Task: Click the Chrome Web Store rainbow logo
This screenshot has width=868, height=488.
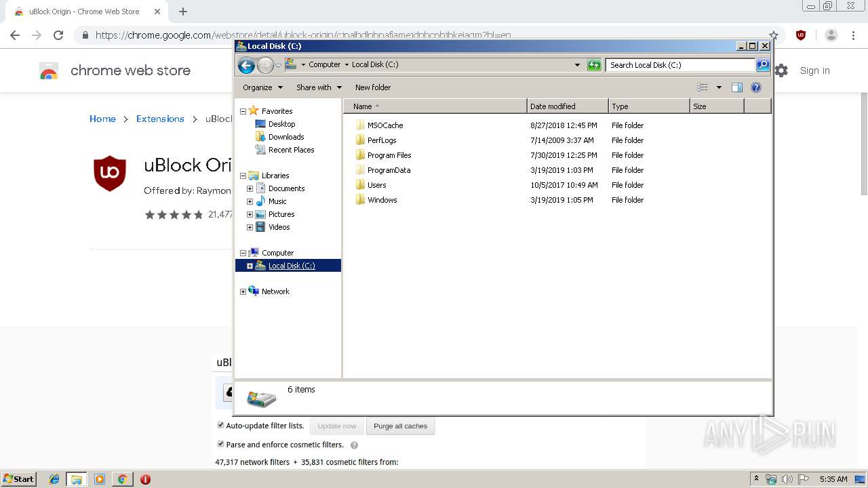Action: point(49,70)
